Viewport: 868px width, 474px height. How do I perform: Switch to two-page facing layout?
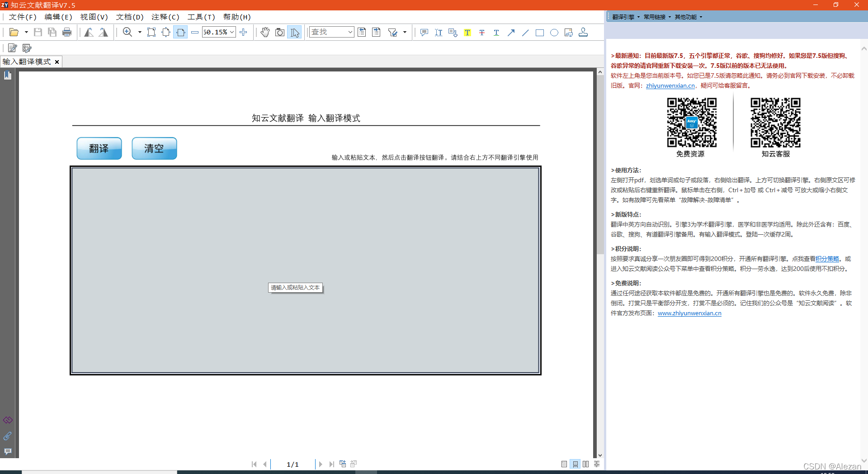[x=586, y=464]
